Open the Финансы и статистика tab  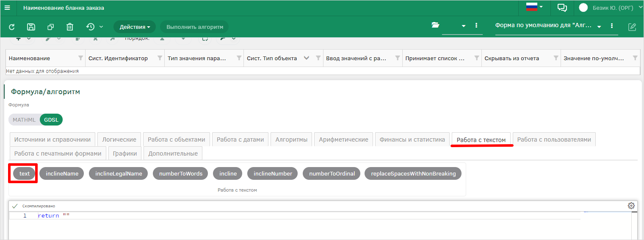tap(412, 140)
